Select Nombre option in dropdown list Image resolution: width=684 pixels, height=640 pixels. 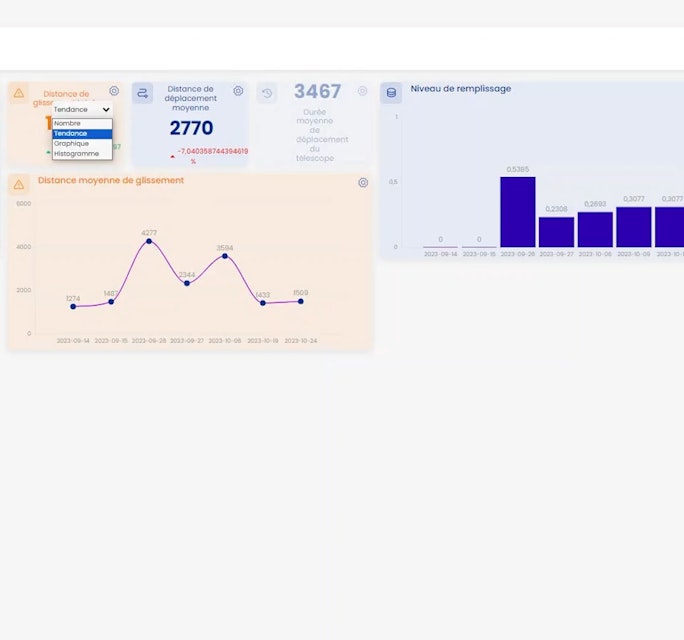click(x=82, y=123)
